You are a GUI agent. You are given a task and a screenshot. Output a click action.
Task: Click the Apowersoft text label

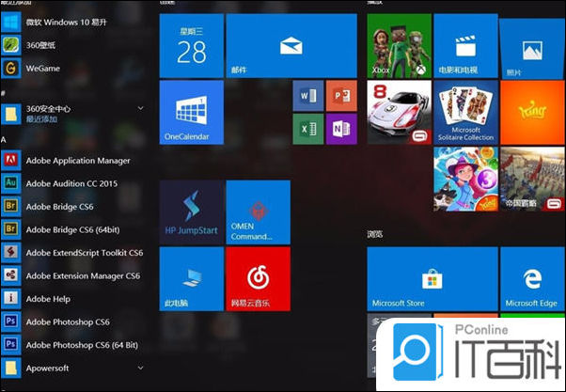pos(47,368)
